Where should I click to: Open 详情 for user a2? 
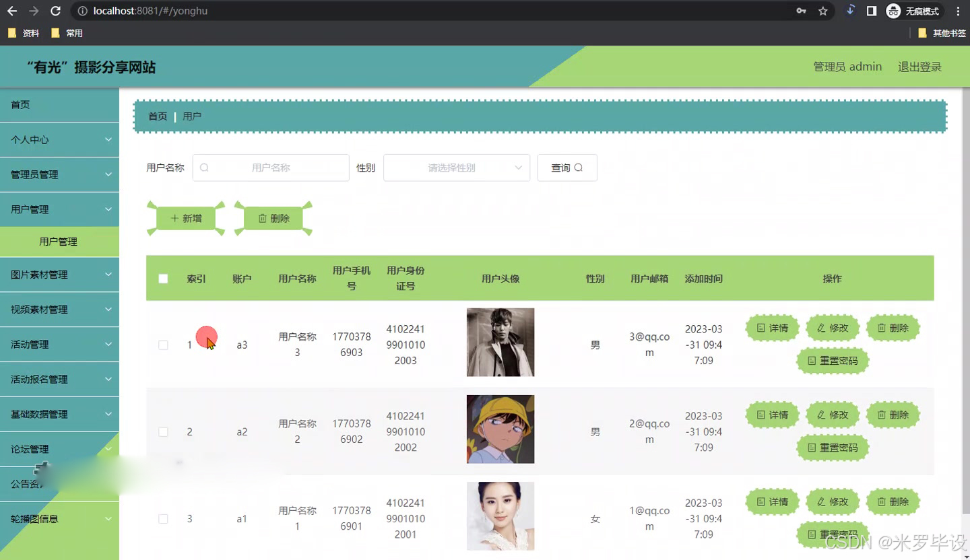[x=772, y=415]
